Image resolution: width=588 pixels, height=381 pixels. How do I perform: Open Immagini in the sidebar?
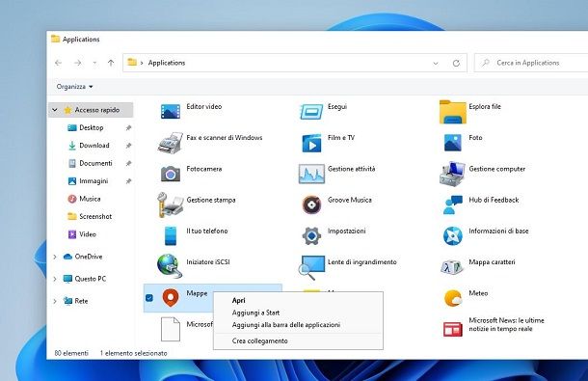[94, 181]
